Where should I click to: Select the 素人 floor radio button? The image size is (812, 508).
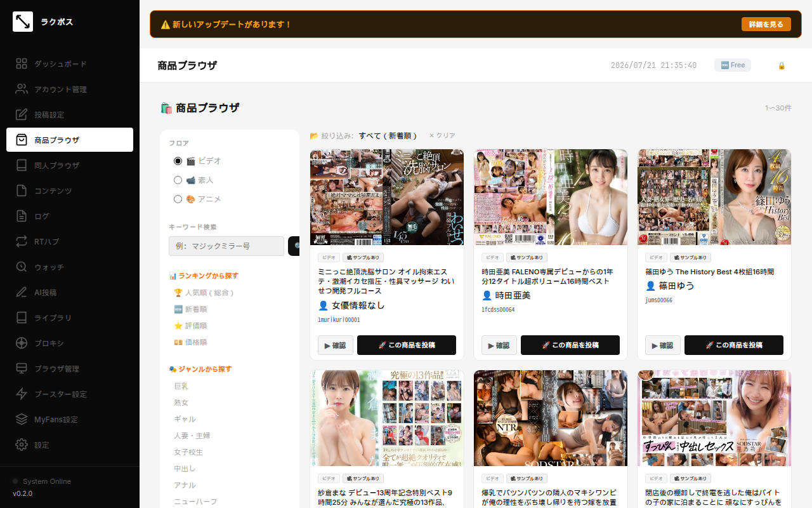point(178,180)
